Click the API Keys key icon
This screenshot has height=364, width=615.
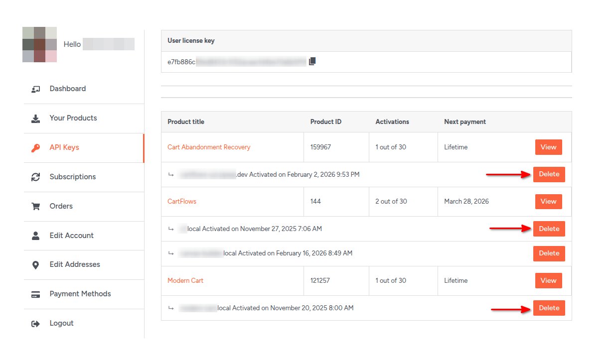click(35, 148)
